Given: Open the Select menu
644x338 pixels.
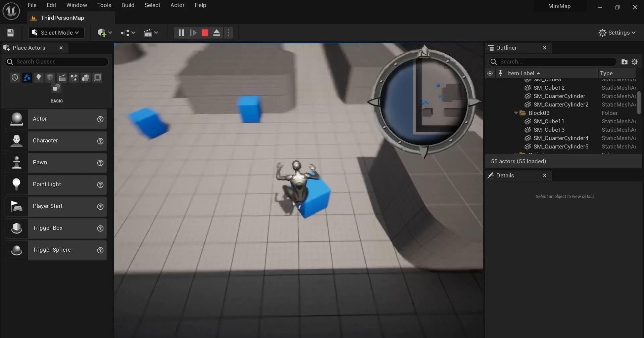Looking at the screenshot, I should pyautogui.click(x=152, y=5).
